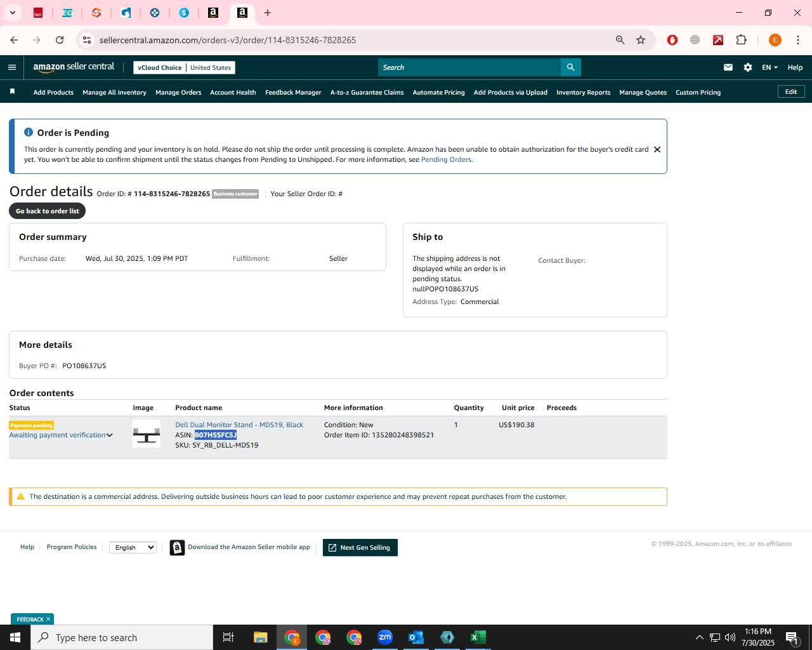Open the English language select box
Viewport: 812px width, 650px height.
coord(133,547)
